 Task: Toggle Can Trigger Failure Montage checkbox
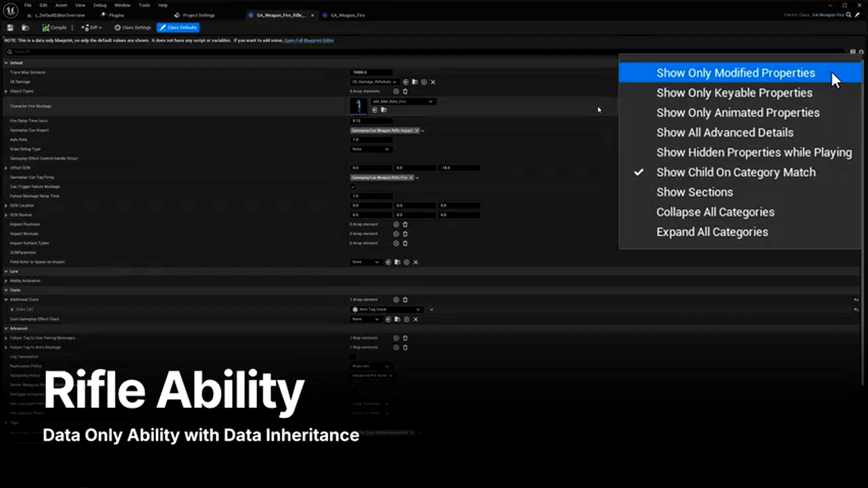click(x=353, y=187)
